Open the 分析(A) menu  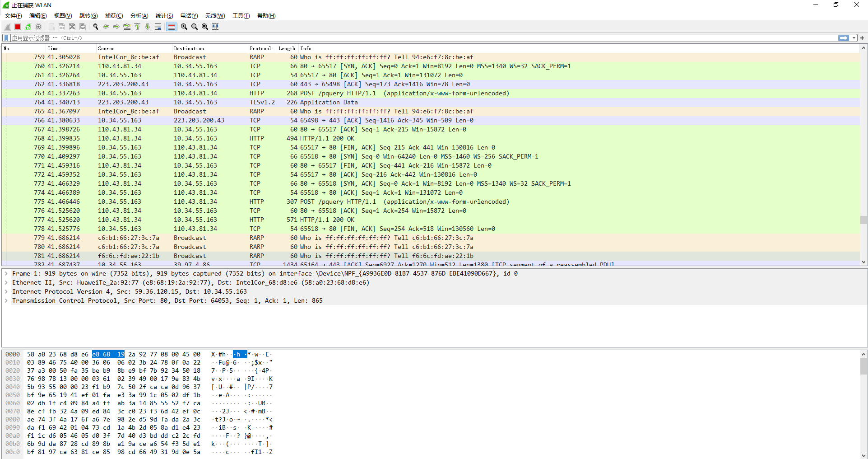point(139,16)
